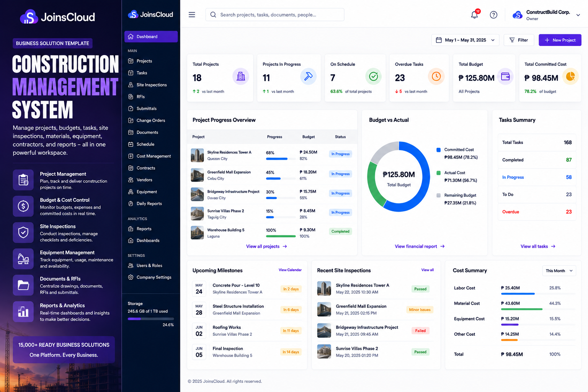Click the Site Inspections person sidebar icon
This screenshot has height=392, width=588.
point(131,85)
